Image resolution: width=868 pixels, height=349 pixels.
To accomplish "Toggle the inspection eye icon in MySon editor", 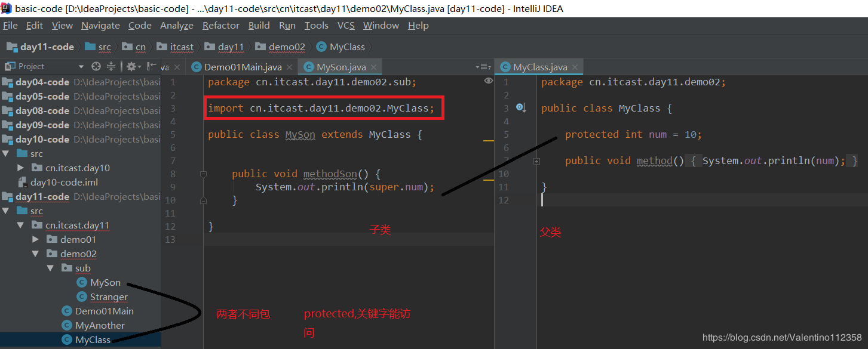I will click(488, 81).
